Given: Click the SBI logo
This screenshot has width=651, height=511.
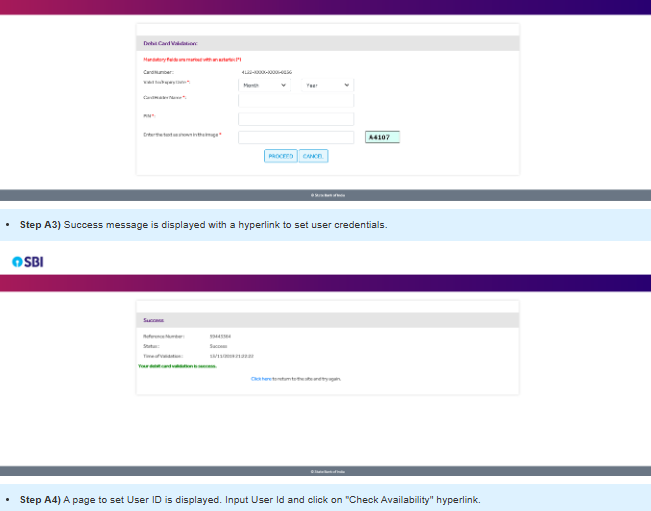Looking at the screenshot, I should click(x=28, y=261).
